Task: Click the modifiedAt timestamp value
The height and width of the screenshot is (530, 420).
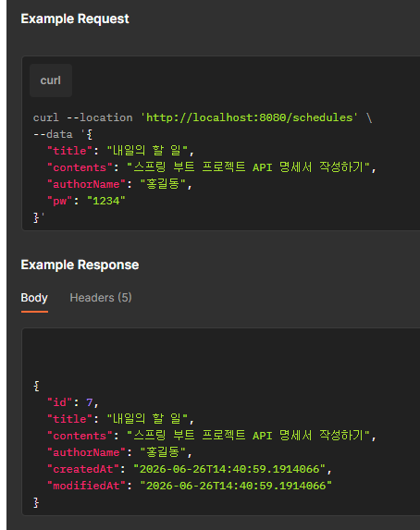Action: [236, 486]
